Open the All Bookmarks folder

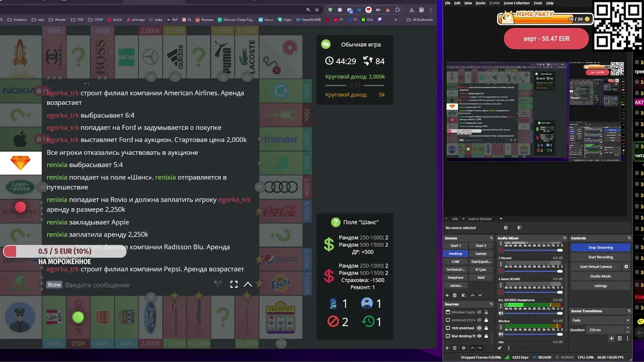click(x=420, y=20)
